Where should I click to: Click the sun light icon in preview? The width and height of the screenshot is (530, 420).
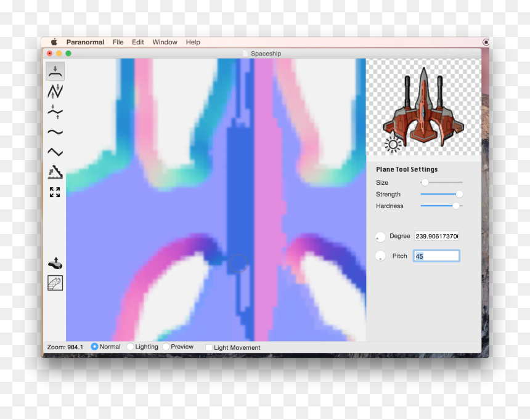click(393, 145)
